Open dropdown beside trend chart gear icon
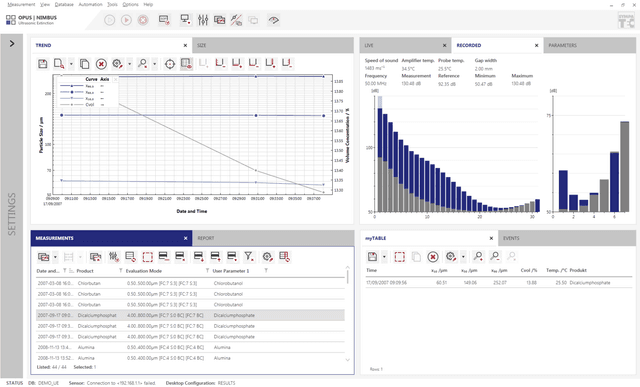640x387 pixels. coord(130,64)
